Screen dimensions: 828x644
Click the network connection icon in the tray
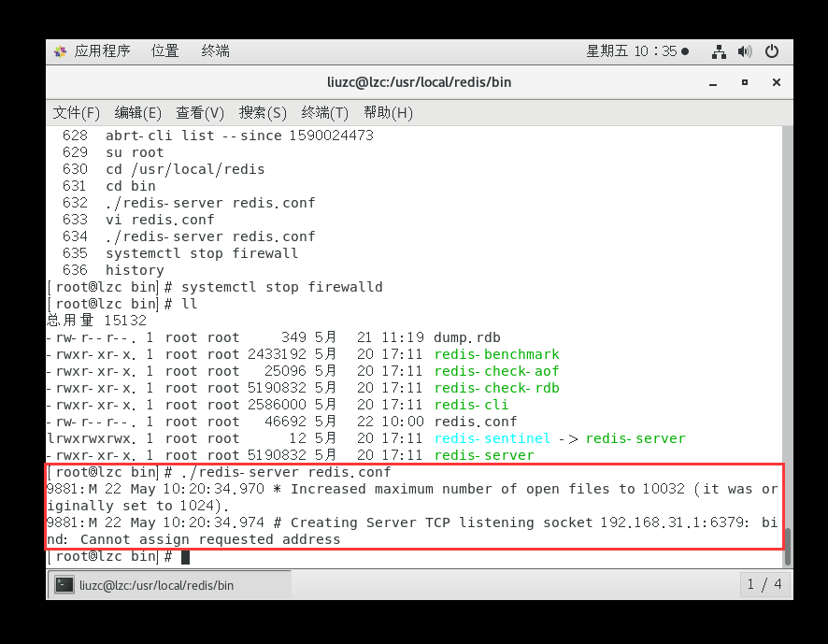[x=719, y=51]
